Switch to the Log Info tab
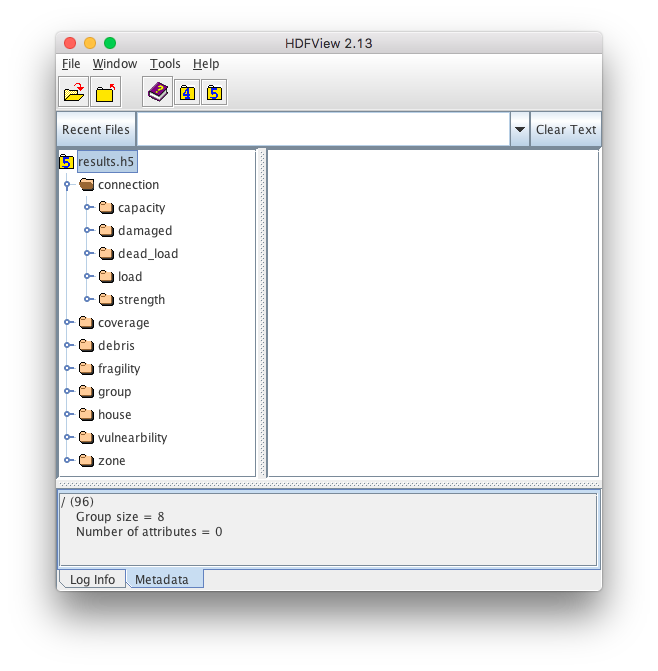Image resolution: width=658 pixels, height=671 pixels. [x=92, y=579]
